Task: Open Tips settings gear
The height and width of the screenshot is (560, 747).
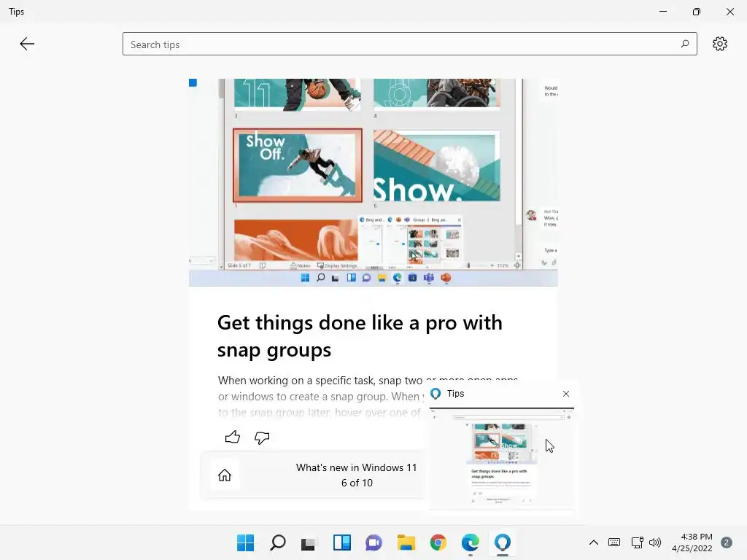Action: (719, 44)
